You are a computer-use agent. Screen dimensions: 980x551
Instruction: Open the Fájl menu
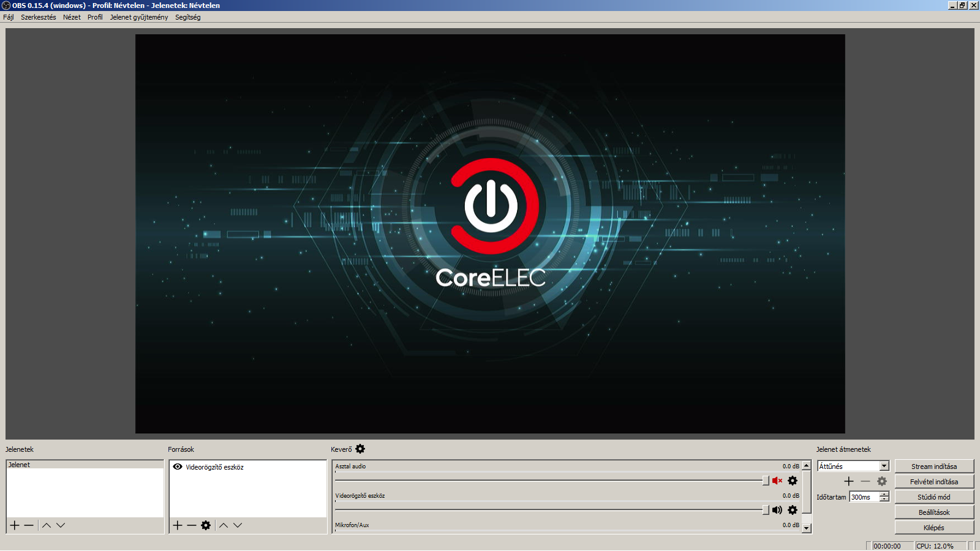point(9,17)
